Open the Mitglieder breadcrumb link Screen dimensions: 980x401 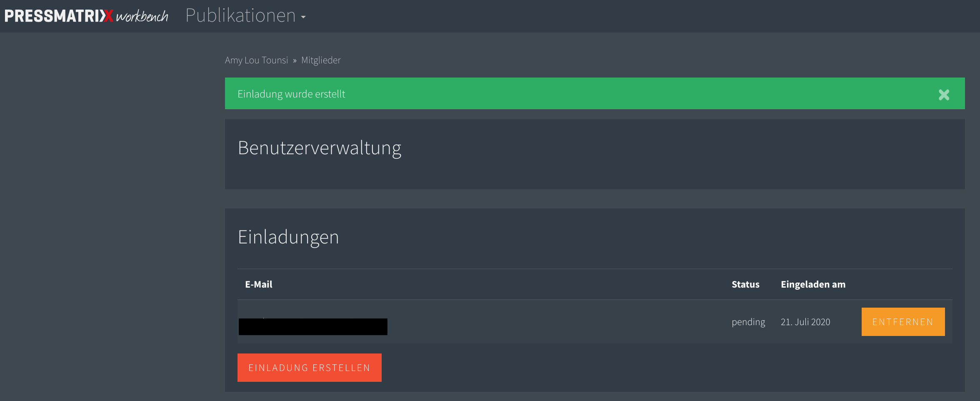[321, 60]
